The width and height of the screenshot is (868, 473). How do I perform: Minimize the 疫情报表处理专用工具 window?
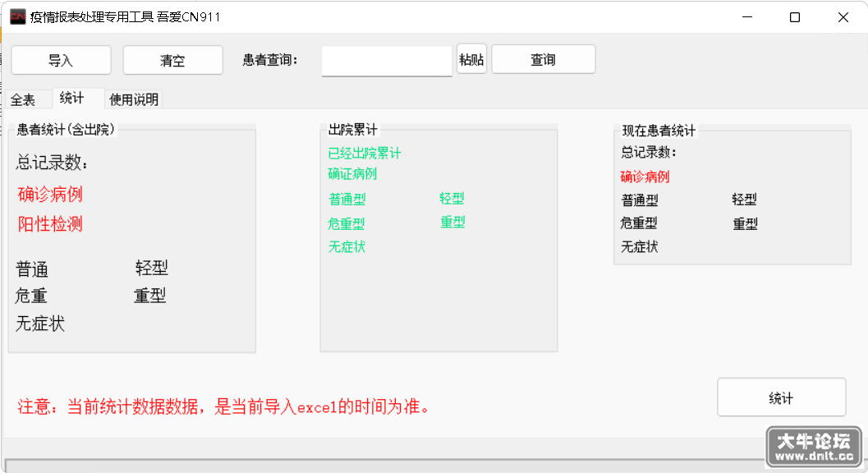coord(747,17)
